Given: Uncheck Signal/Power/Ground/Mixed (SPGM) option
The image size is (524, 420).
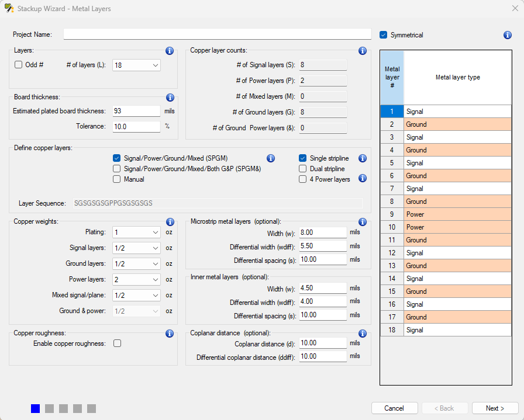Looking at the screenshot, I should (x=116, y=158).
